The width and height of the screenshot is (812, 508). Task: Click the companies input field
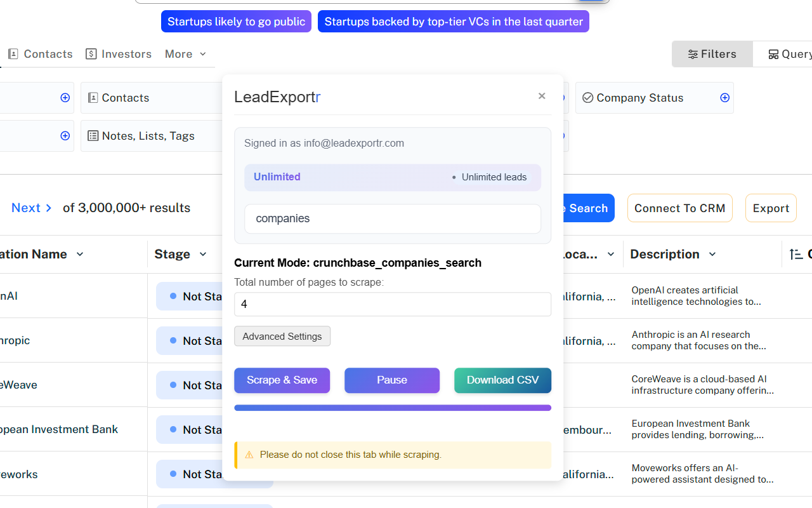click(393, 218)
